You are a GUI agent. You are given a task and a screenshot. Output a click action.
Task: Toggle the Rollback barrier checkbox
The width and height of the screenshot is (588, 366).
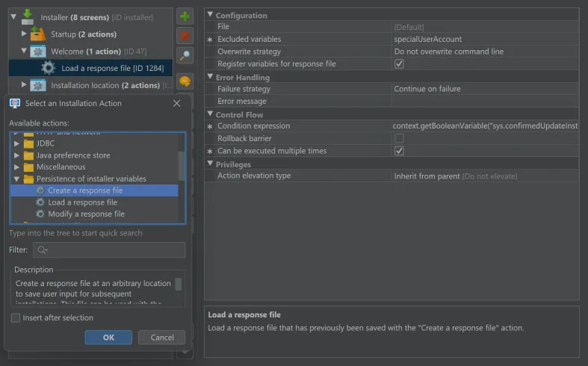coord(399,138)
